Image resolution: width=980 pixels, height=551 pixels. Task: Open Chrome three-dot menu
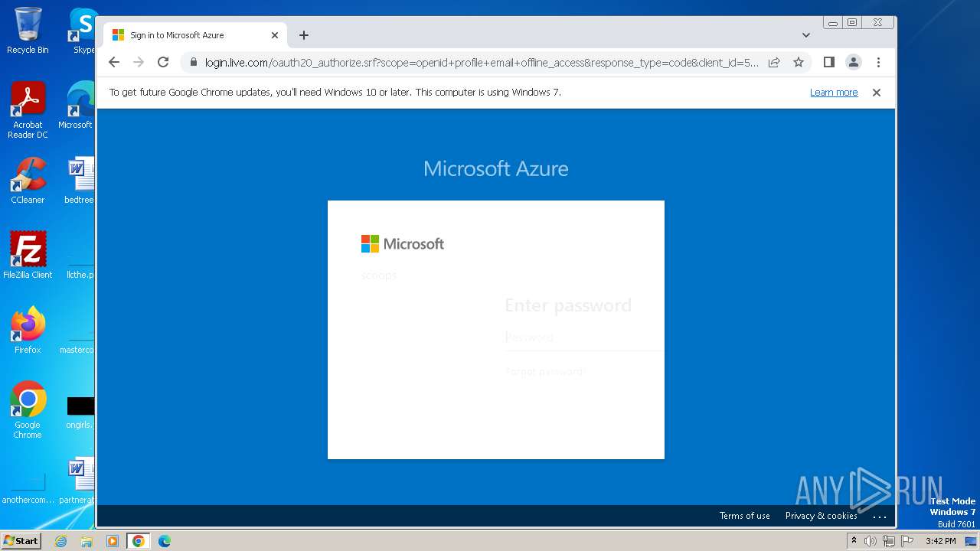click(x=878, y=62)
